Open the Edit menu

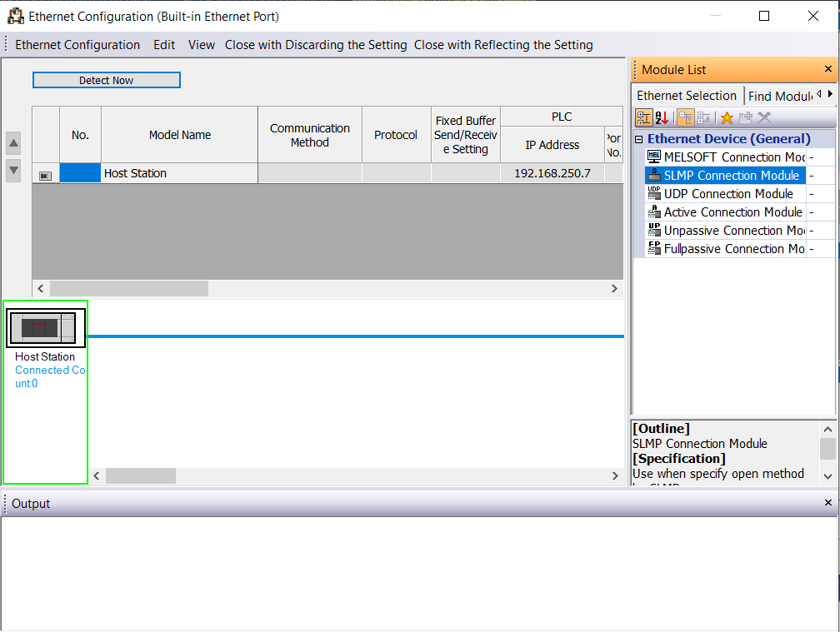(x=164, y=45)
